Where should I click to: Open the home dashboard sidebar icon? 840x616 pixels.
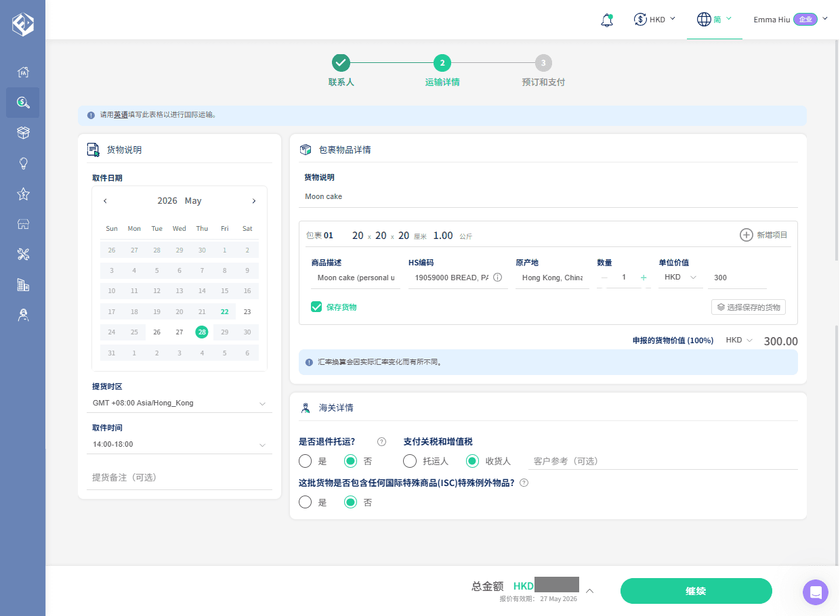point(23,72)
